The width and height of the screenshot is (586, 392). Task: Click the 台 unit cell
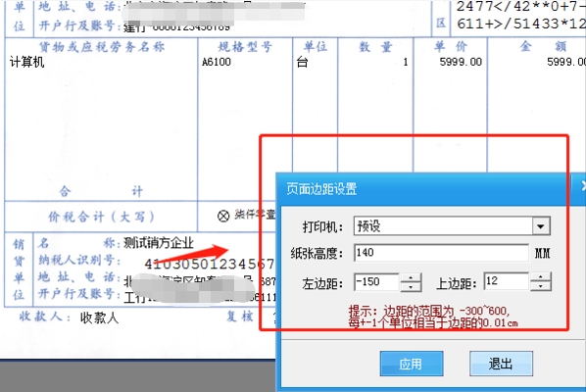(302, 62)
